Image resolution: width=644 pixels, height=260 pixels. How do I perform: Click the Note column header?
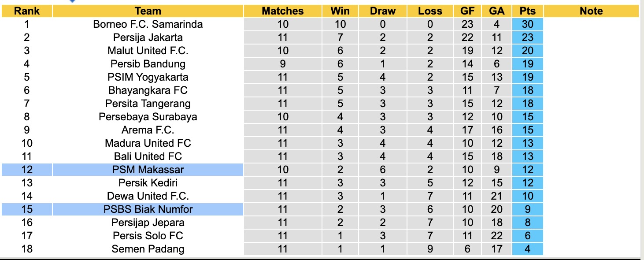point(591,11)
